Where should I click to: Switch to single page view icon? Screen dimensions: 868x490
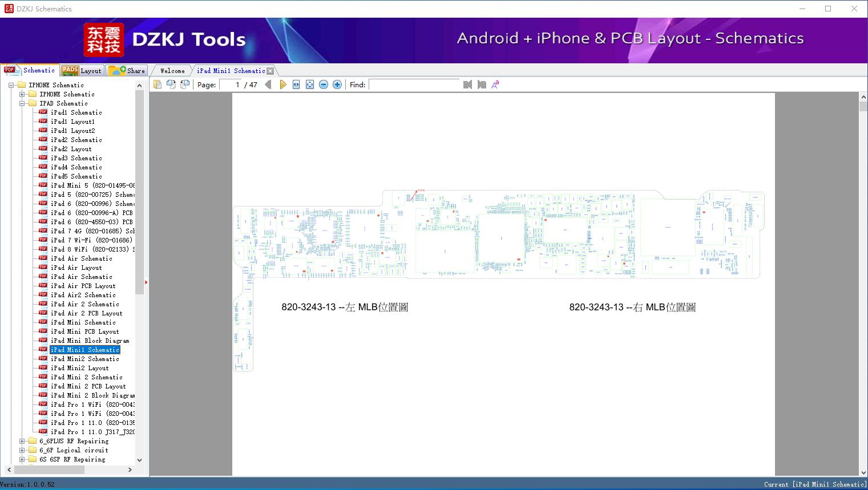(158, 84)
